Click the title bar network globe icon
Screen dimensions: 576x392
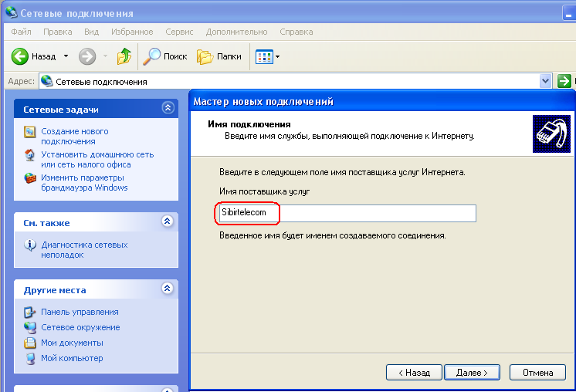coord(12,12)
